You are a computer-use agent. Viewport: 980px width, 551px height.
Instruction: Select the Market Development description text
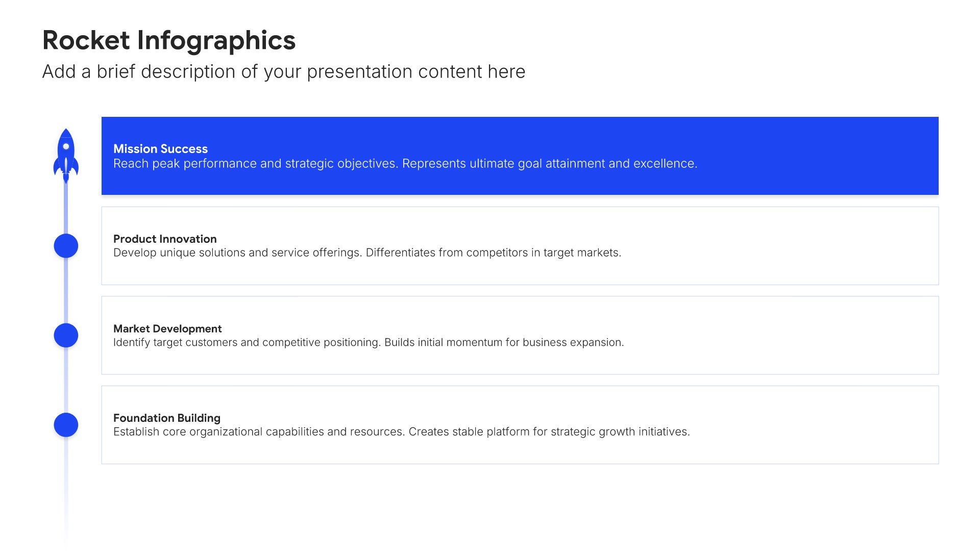coord(369,342)
